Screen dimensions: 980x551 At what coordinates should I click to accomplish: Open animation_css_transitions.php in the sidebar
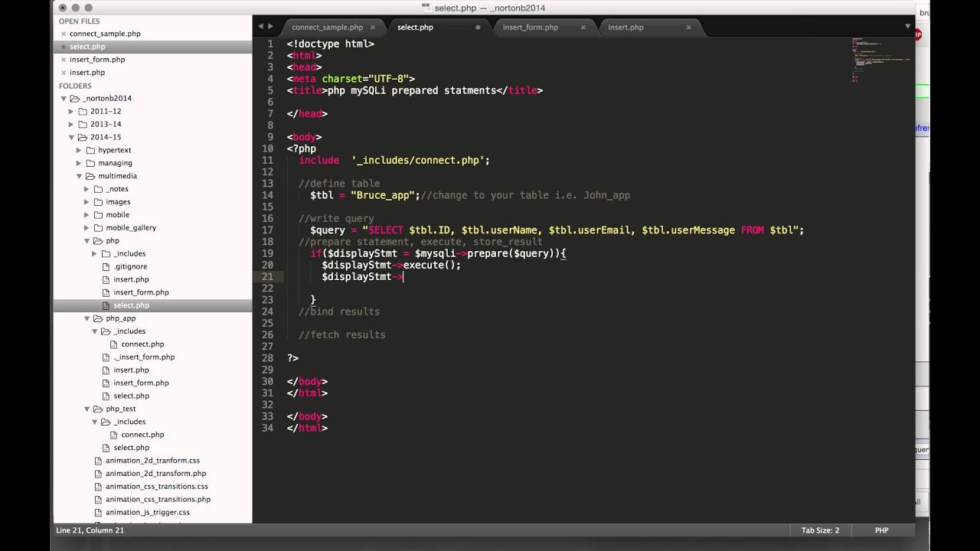[x=158, y=500]
